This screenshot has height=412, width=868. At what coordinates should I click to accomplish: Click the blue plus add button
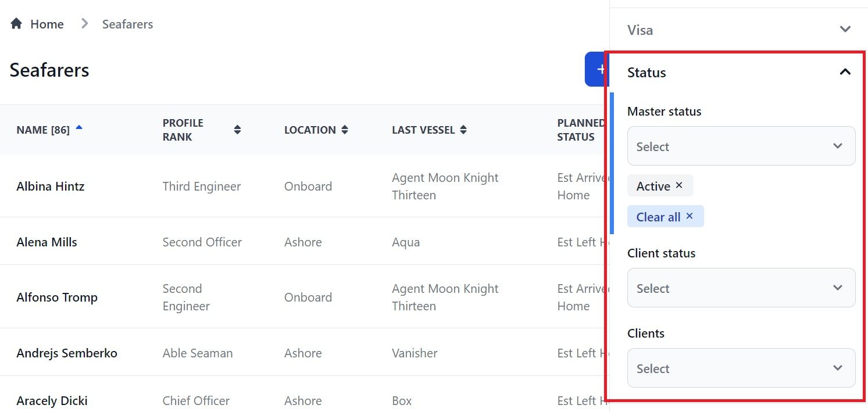pos(597,69)
